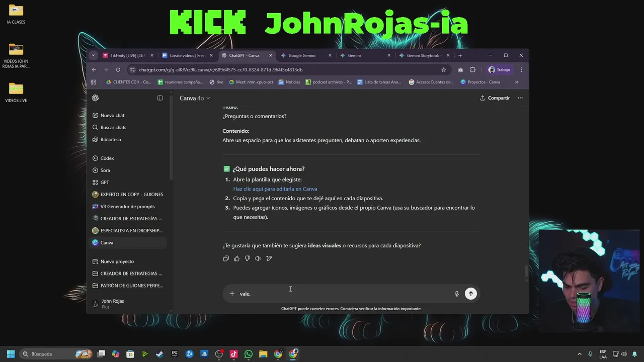Switch to the TikFinity [LIVE] tab
Image resolution: width=644 pixels, height=362 pixels.
[128, 55]
